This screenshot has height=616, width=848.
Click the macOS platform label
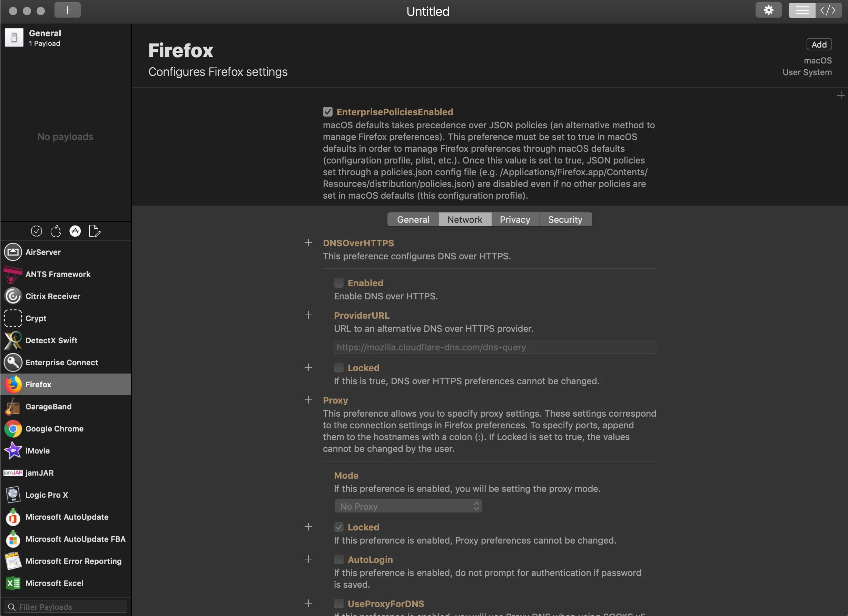tap(818, 61)
